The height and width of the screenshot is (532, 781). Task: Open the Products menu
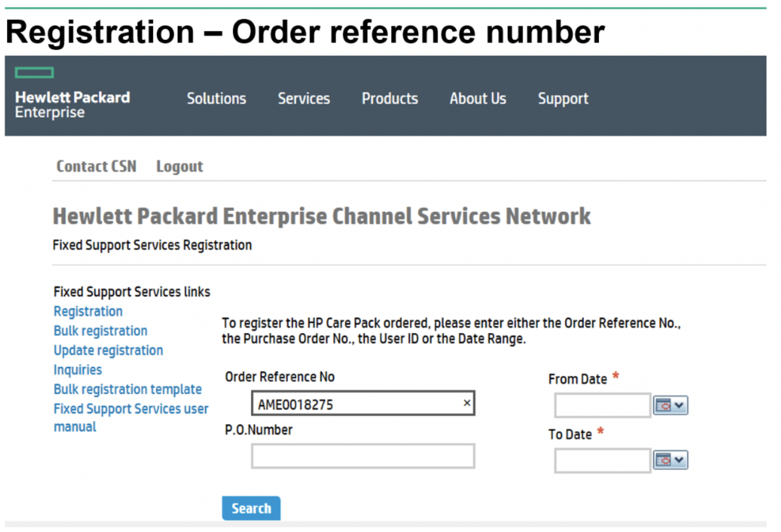pos(390,99)
